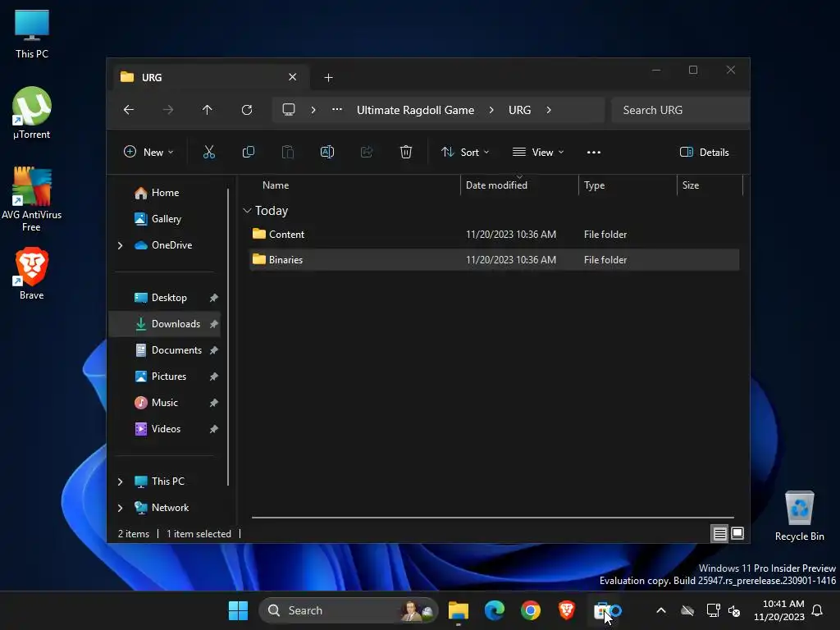The height and width of the screenshot is (630, 840).
Task: Expand chevron after URG in address bar
Action: [549, 110]
